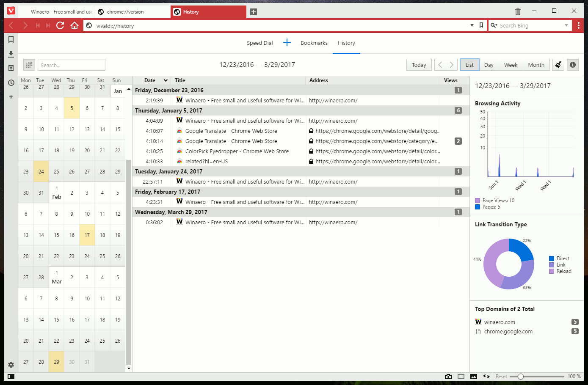
Task: Select January 5 in the calendar
Action: coord(72,108)
